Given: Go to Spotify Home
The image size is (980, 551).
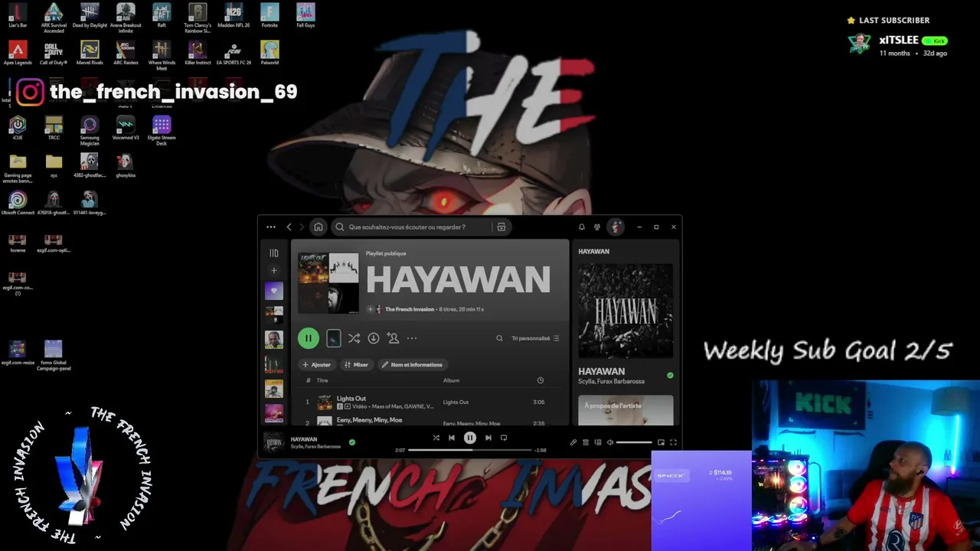Looking at the screenshot, I should tap(318, 227).
